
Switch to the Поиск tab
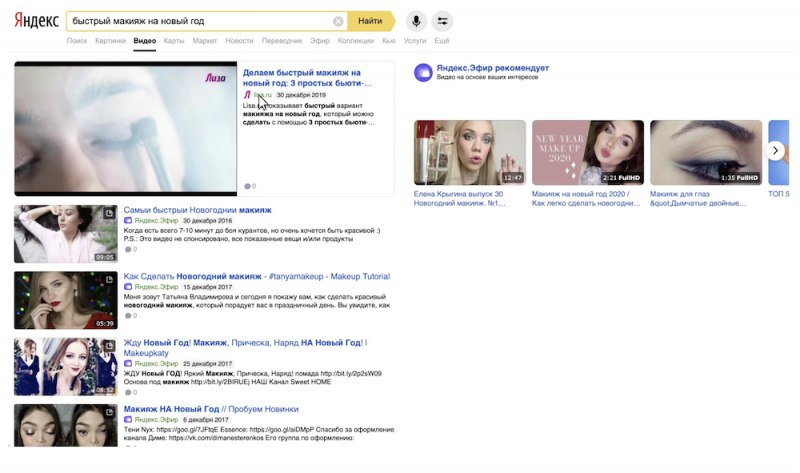tap(77, 41)
